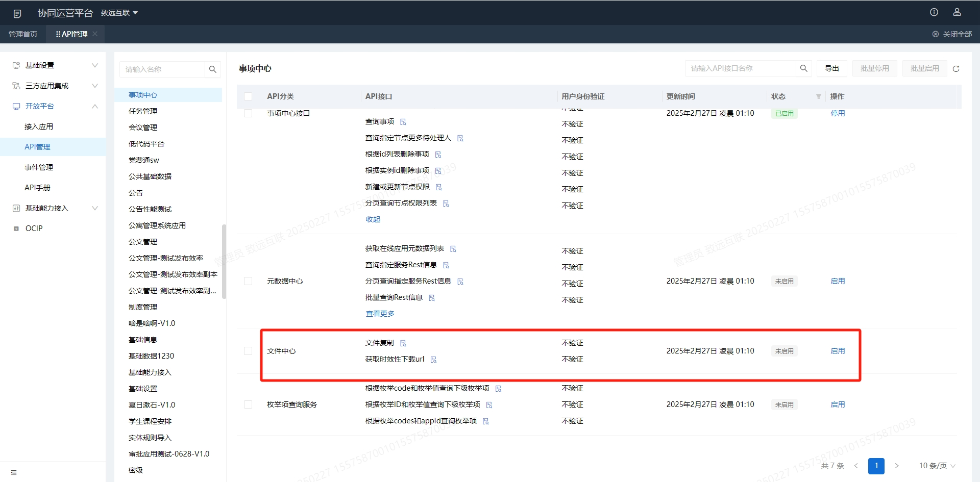
Task: Go to page 1 in pagination
Action: 876,466
